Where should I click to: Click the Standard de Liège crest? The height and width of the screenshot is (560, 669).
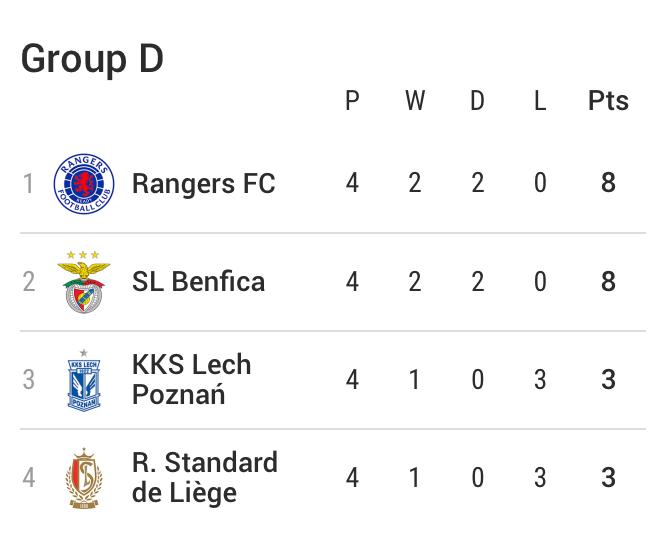pos(84,478)
